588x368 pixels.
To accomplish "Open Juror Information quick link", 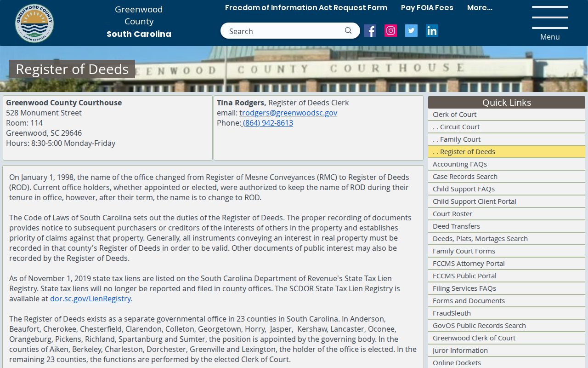I will [x=507, y=351].
